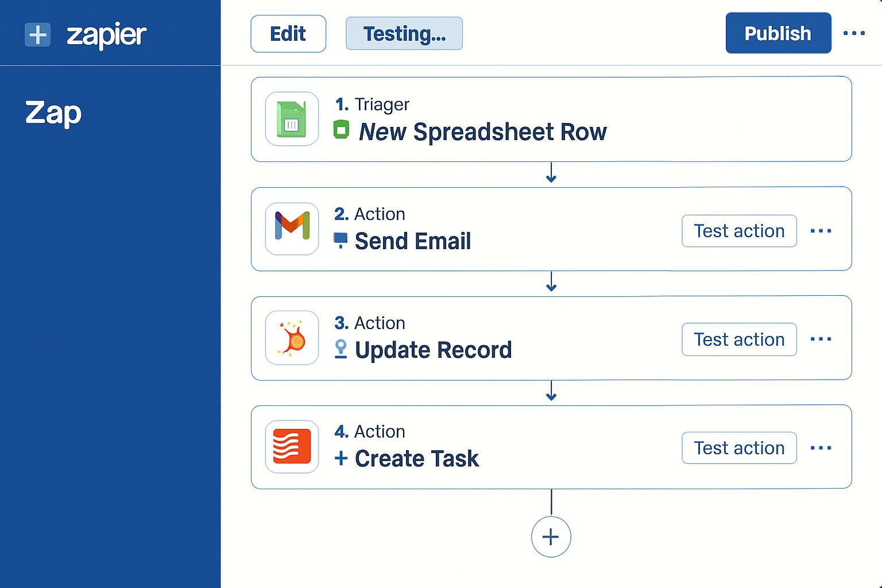This screenshot has width=882, height=588.
Task: Open the top-right more options menu
Action: [854, 33]
